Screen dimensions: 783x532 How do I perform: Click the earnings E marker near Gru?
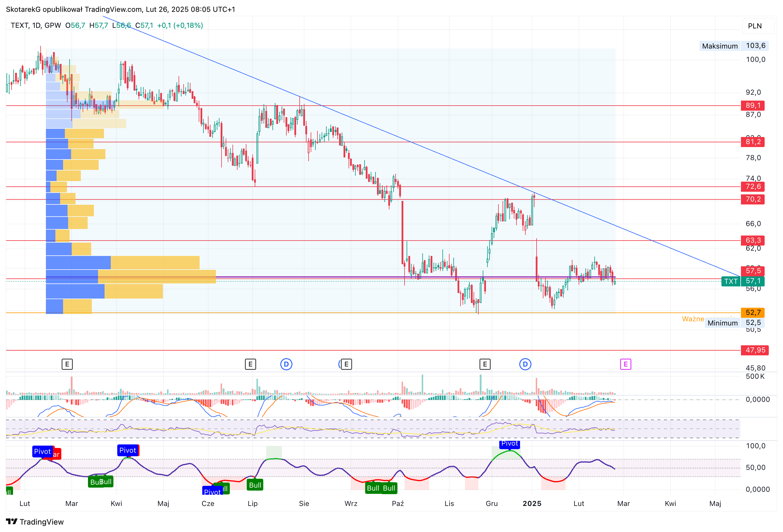pos(484,364)
